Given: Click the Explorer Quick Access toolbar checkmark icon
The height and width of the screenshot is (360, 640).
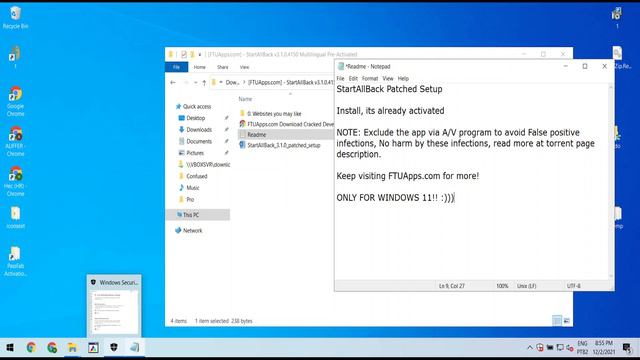Looking at the screenshot, I should coord(184,54).
